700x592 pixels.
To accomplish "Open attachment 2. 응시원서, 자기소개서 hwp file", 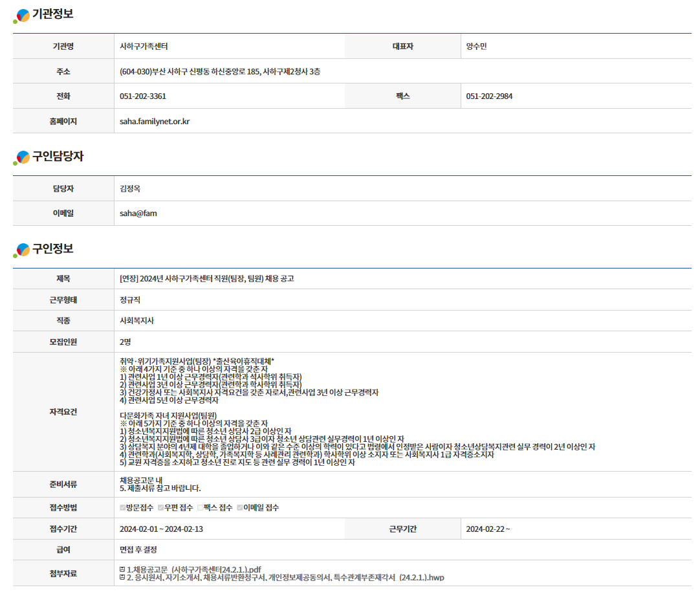I will [x=286, y=577].
